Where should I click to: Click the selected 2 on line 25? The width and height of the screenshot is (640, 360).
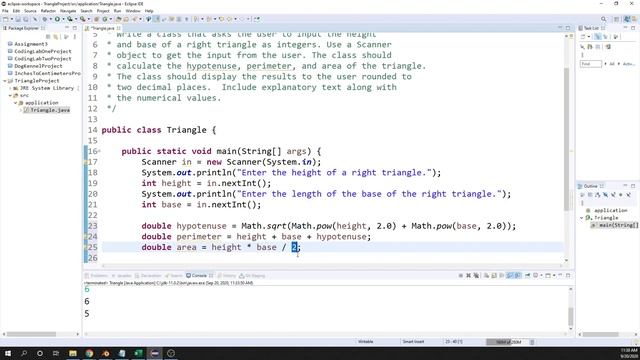[x=294, y=247]
